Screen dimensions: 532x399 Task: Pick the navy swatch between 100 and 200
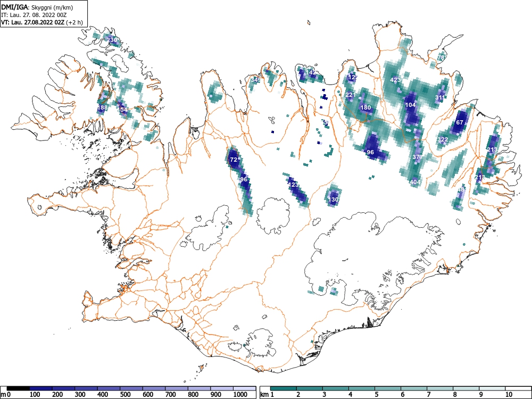pyautogui.click(x=41, y=388)
